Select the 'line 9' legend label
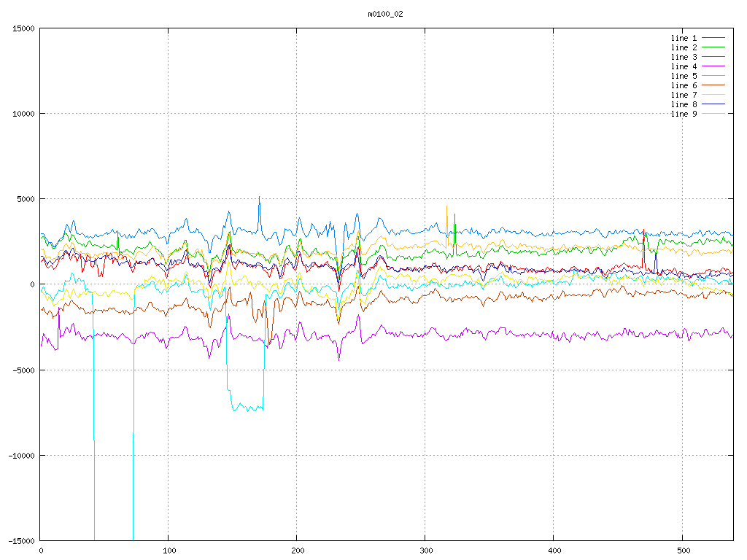This screenshot has width=747, height=560. tap(684, 114)
